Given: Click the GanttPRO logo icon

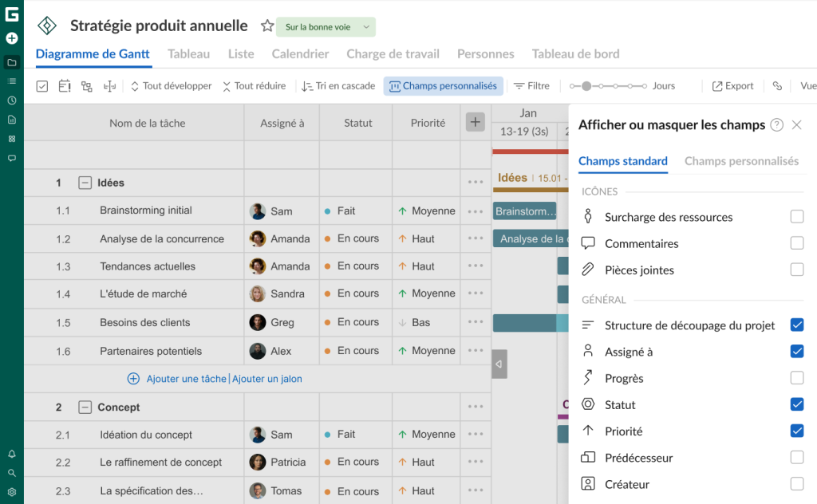Looking at the screenshot, I should click(x=11, y=14).
